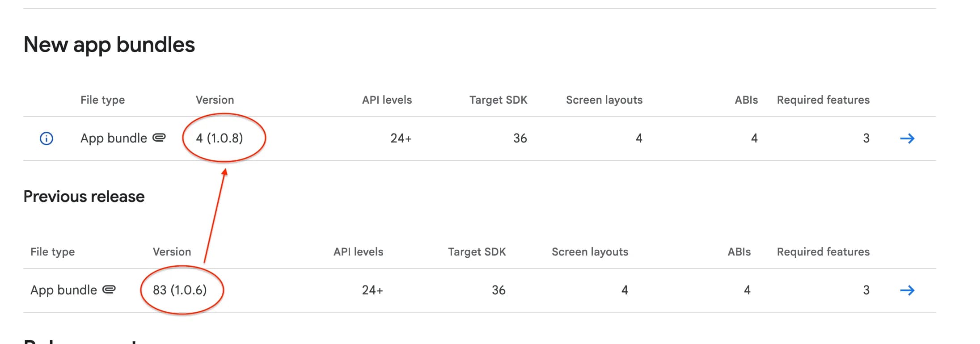Click the Previous release heading

(x=84, y=196)
